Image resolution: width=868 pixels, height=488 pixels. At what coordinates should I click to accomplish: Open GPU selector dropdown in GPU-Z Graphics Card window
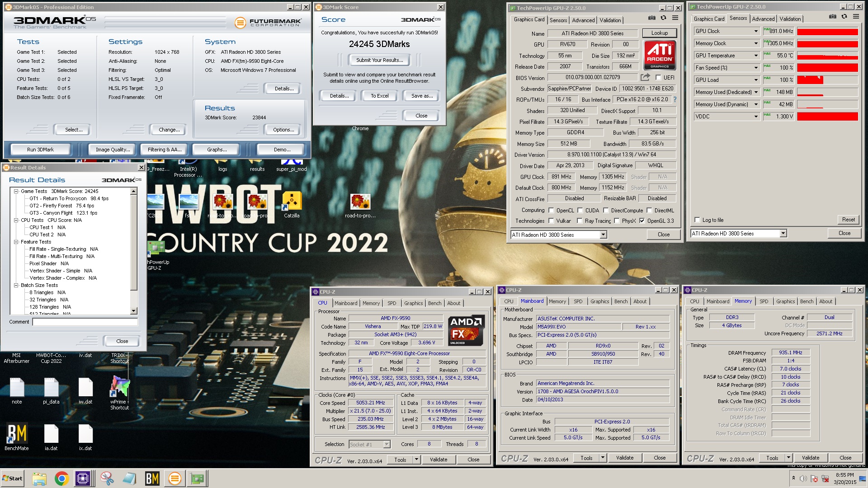tap(603, 235)
